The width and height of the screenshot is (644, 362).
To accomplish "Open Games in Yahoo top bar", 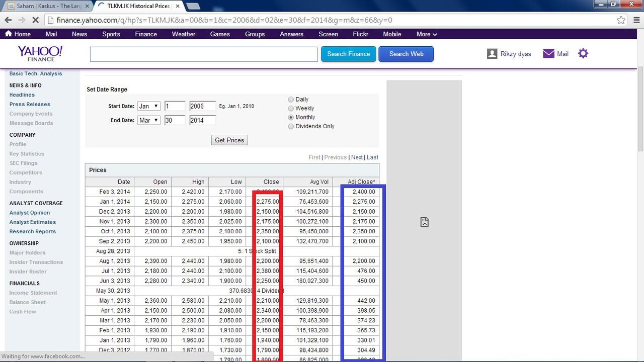I will pos(220,34).
